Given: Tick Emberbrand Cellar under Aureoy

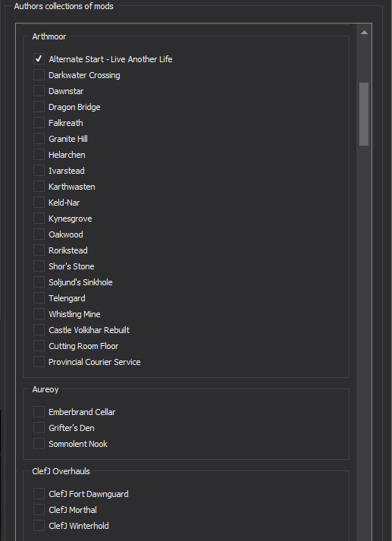Looking at the screenshot, I should pyautogui.click(x=39, y=411).
